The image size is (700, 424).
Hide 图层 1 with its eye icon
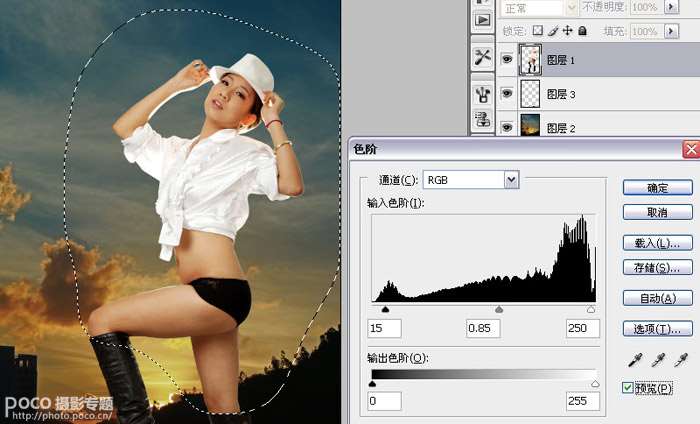(507, 59)
